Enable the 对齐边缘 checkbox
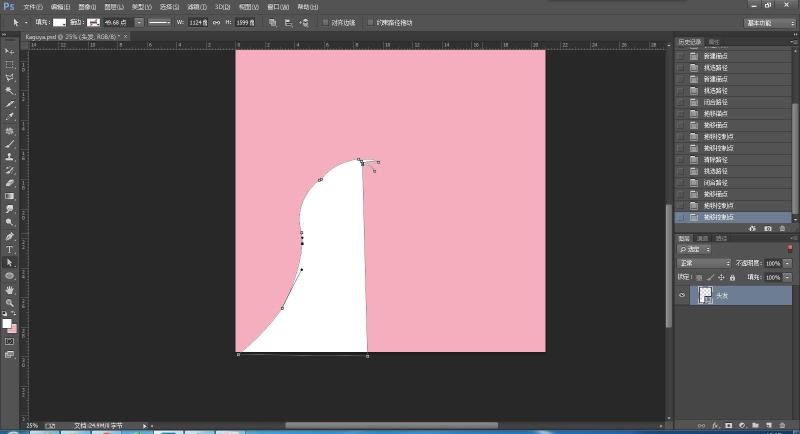The width and height of the screenshot is (800, 434). [325, 22]
